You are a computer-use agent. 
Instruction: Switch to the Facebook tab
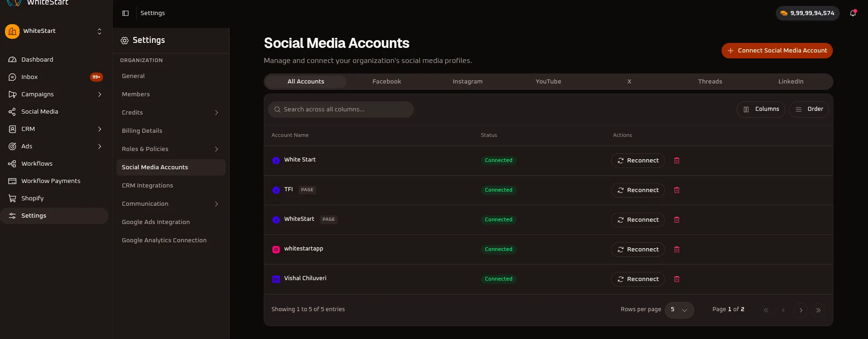(x=387, y=82)
